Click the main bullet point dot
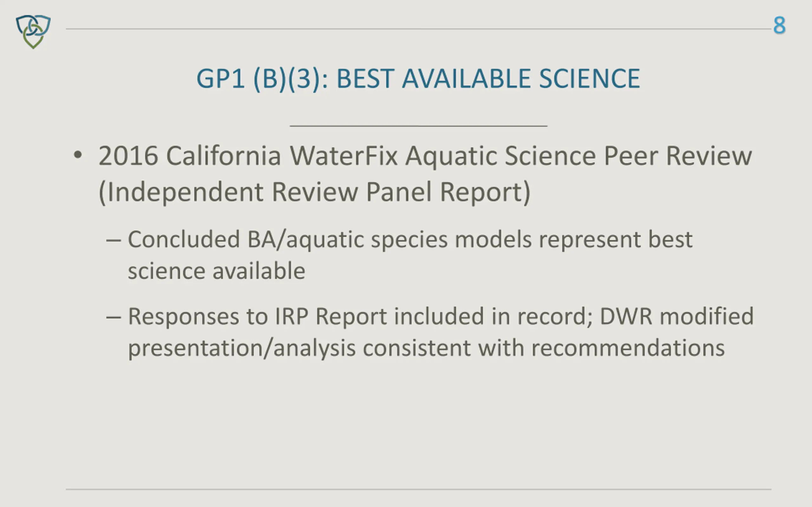The width and height of the screenshot is (812, 507). [x=77, y=155]
